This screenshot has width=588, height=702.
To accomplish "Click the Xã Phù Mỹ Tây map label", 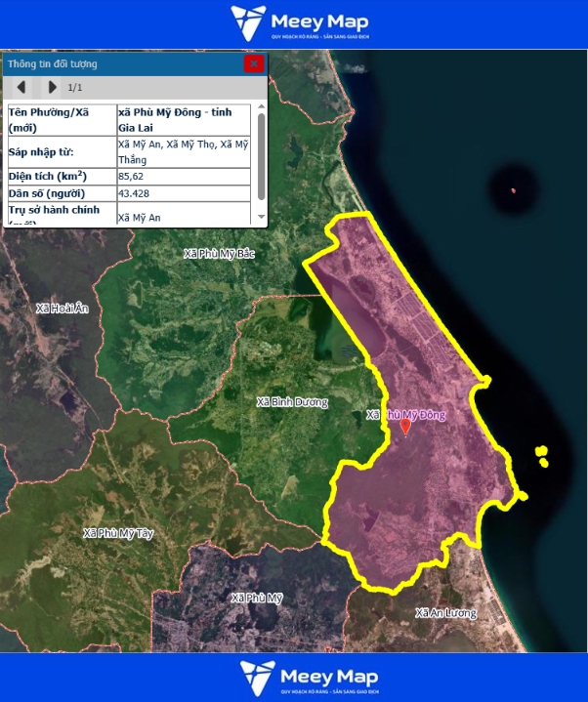I will [119, 534].
